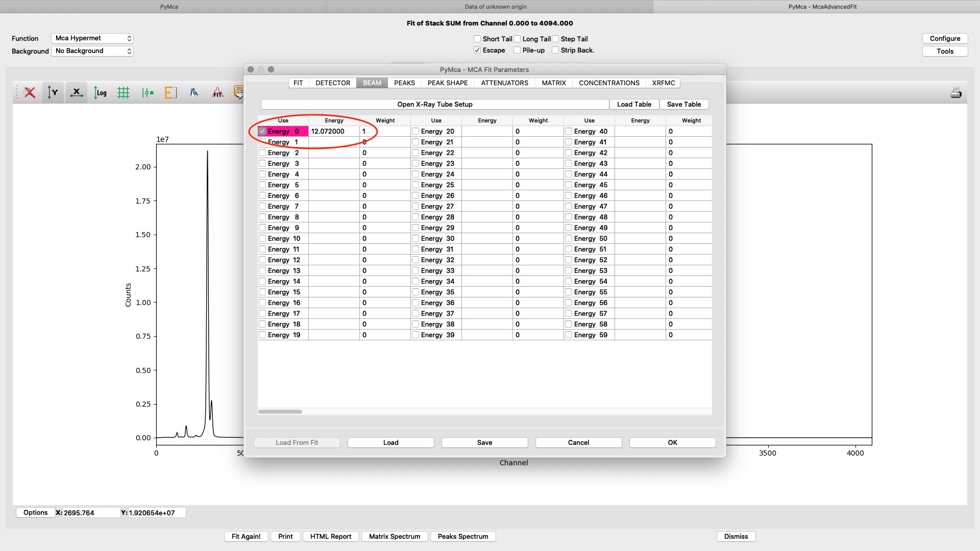Click the orange energy axis icon
The height and width of the screenshot is (551, 980).
[170, 93]
